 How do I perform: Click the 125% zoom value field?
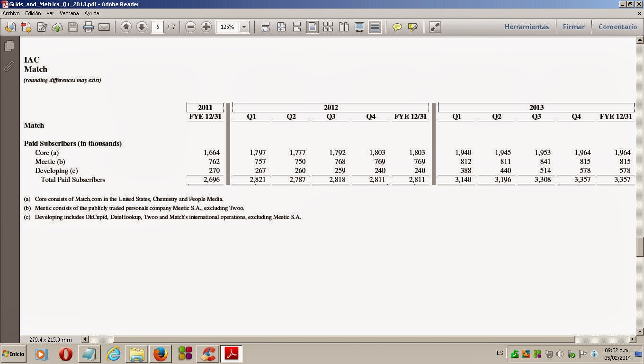click(228, 27)
